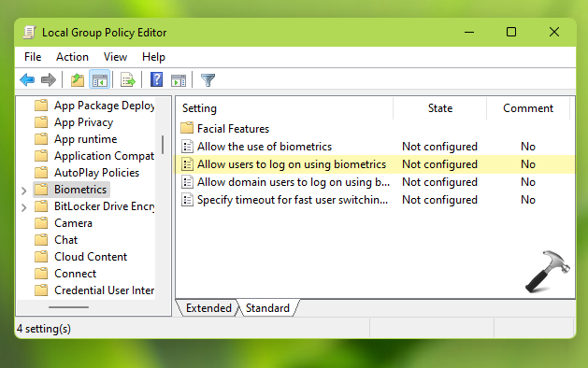Viewport: 588px width, 368px height.
Task: Click the App Privacy folder icon
Action: (x=41, y=122)
